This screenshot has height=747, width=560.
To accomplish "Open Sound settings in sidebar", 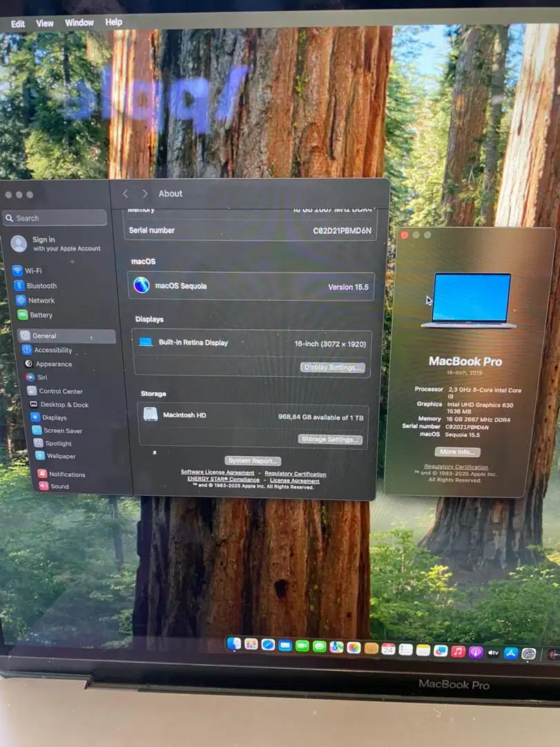I will [54, 486].
